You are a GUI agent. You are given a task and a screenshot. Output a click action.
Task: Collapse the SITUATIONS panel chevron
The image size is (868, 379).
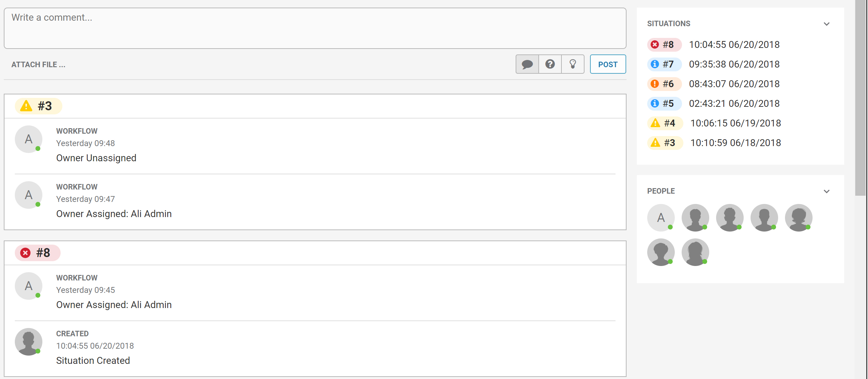[x=827, y=24]
